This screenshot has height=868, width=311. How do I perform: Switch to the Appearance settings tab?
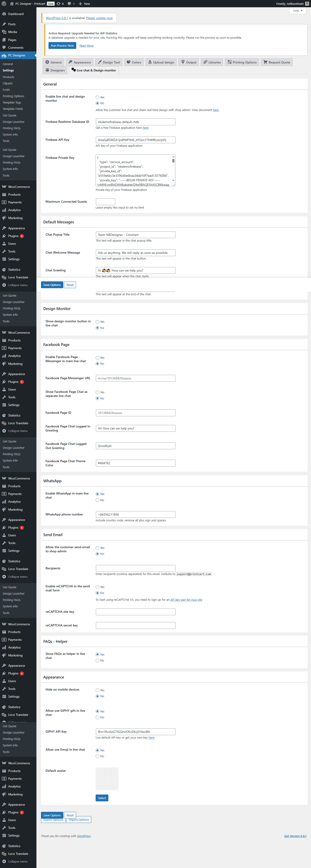[80, 62]
